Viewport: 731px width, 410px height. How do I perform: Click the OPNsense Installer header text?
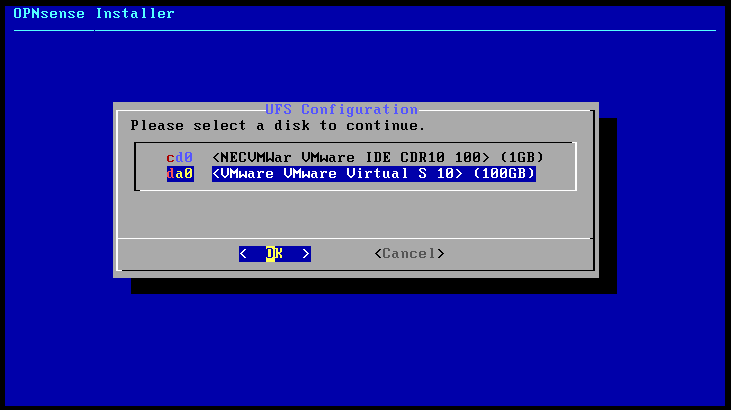click(94, 14)
